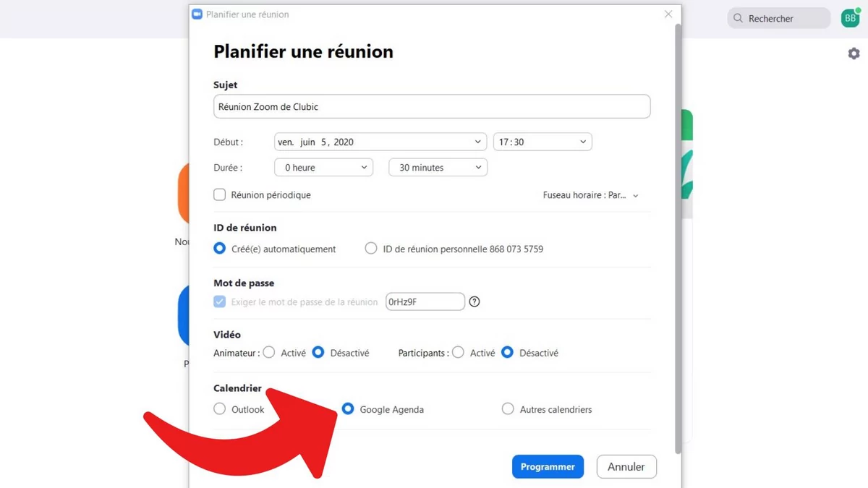Choose Autres calendriers option
Screen dimensions: 868x488
point(508,409)
